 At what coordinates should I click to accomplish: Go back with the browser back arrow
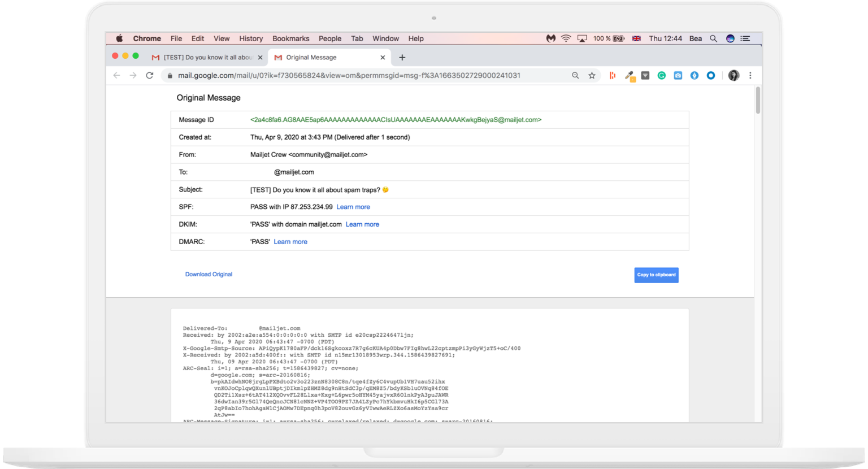pos(116,75)
